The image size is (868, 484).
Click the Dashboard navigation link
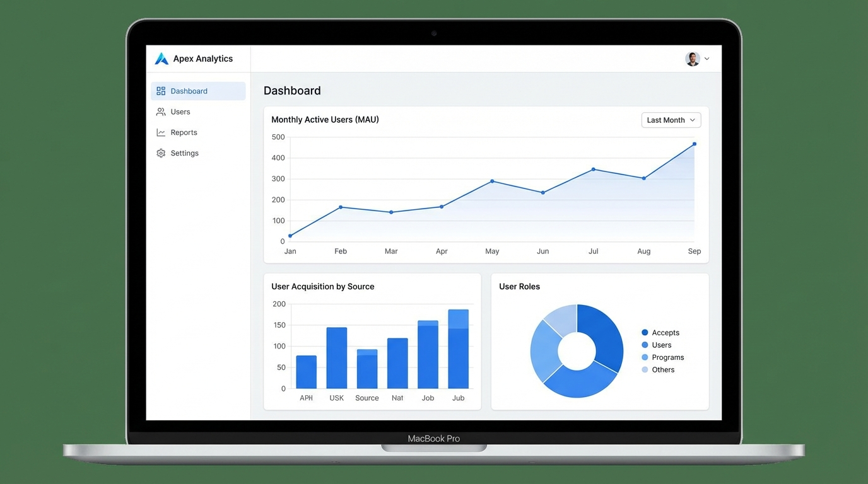click(189, 91)
